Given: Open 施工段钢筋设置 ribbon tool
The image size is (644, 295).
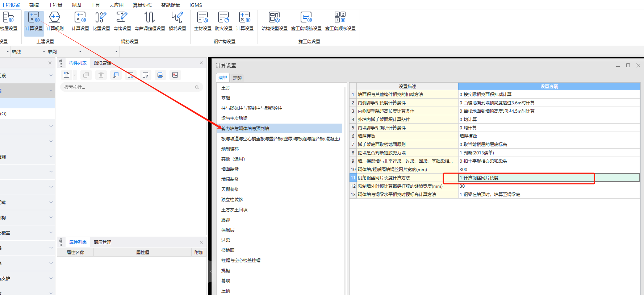Looking at the screenshot, I should coord(306,22).
